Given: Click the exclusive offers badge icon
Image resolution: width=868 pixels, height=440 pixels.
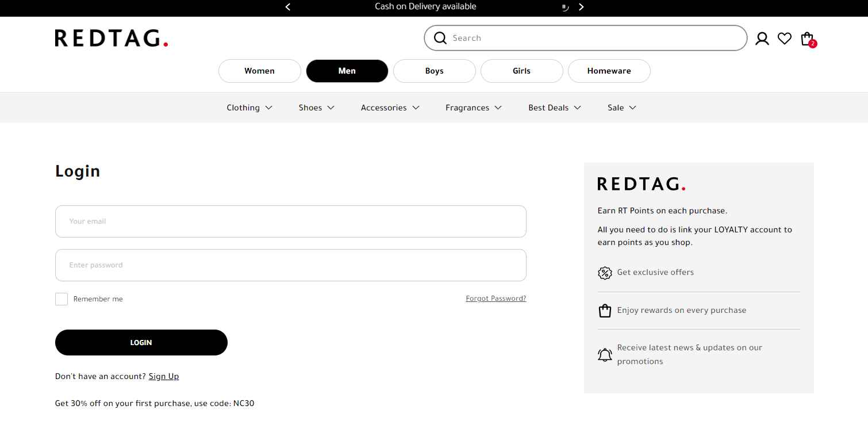Looking at the screenshot, I should point(605,273).
